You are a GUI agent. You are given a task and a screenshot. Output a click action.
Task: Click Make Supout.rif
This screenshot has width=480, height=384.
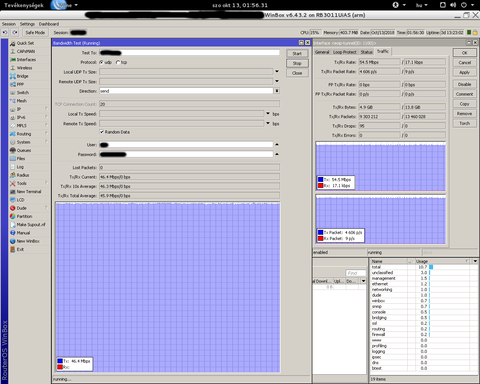31,225
